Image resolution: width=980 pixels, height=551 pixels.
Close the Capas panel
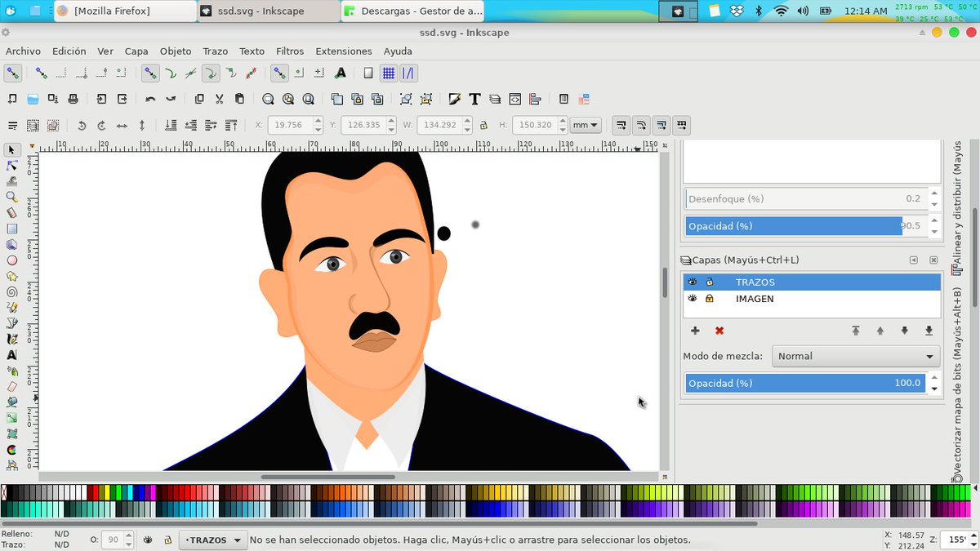click(x=933, y=260)
